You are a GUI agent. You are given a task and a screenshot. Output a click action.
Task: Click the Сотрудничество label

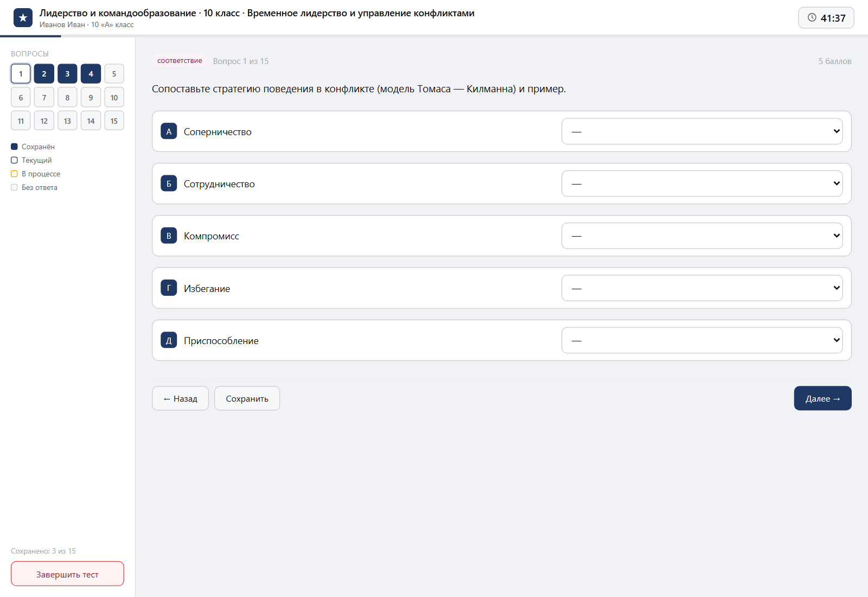219,184
